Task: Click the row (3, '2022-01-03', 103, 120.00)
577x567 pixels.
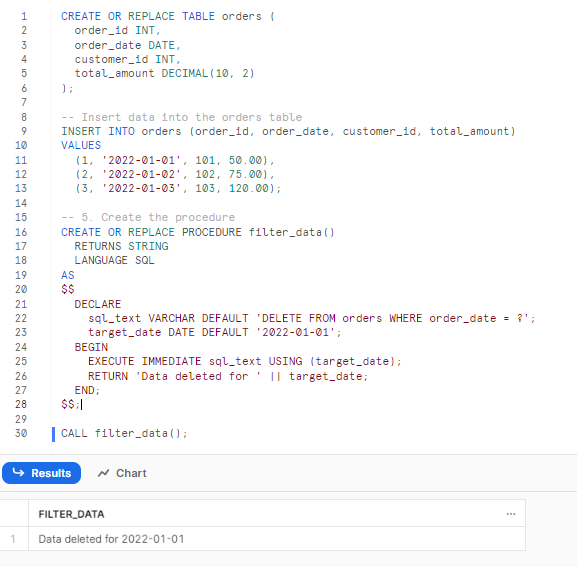Action: [178, 188]
